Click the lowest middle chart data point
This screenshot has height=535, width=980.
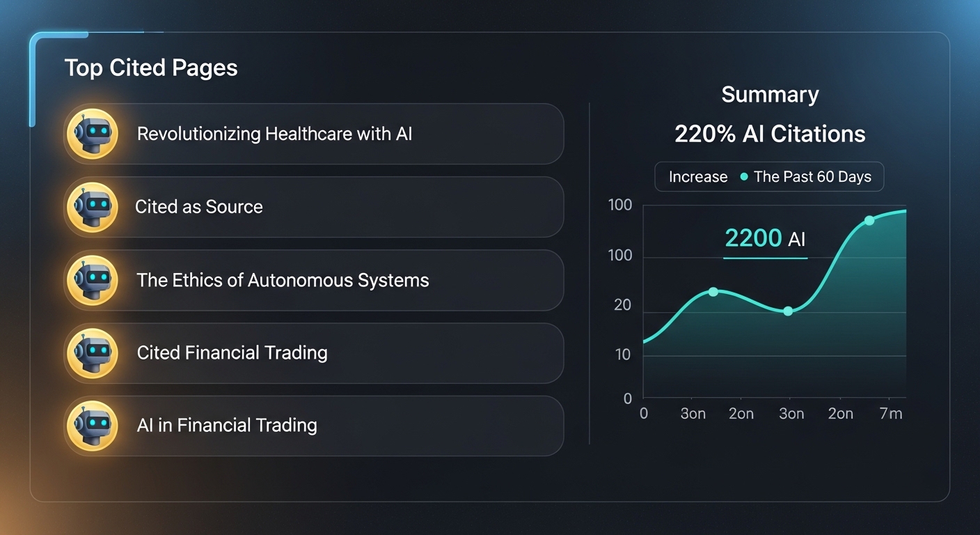(788, 311)
